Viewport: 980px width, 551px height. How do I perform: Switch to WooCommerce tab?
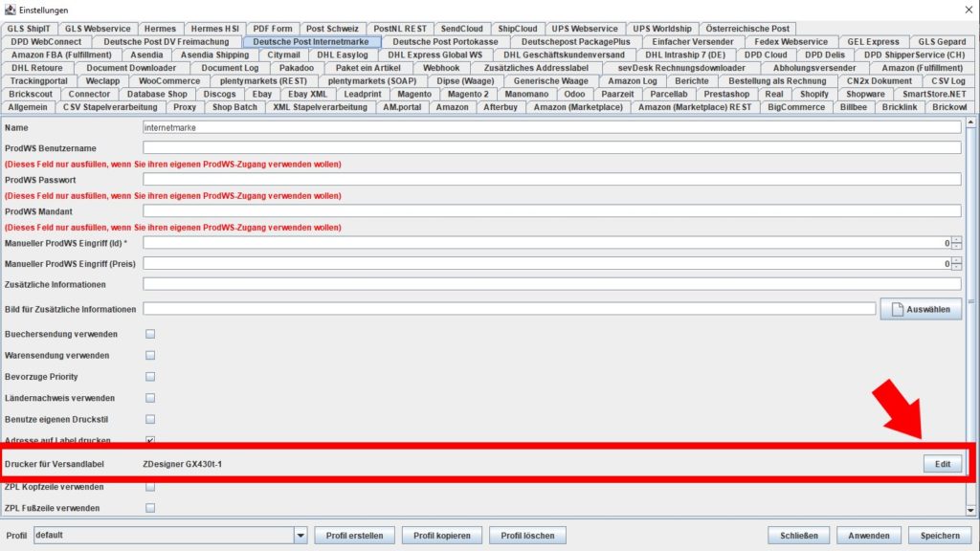pyautogui.click(x=169, y=81)
